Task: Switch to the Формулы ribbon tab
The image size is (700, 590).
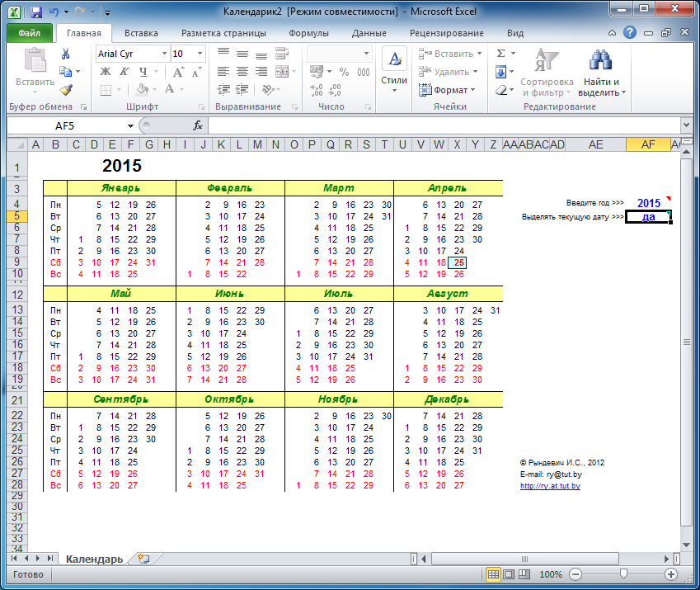Action: [x=308, y=33]
